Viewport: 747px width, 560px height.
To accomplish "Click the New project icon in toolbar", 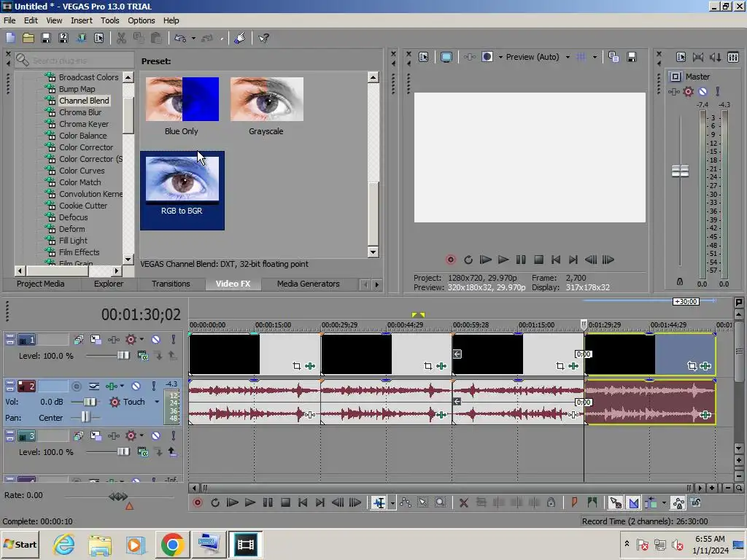I will point(10,38).
